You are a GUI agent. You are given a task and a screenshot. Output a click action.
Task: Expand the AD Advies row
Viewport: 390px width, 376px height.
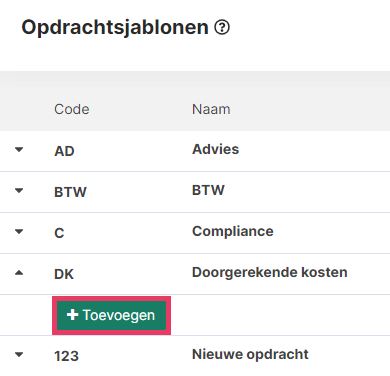(x=19, y=150)
